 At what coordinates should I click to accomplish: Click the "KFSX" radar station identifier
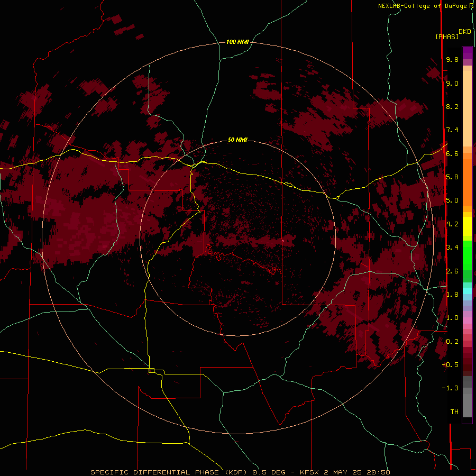tap(309, 472)
